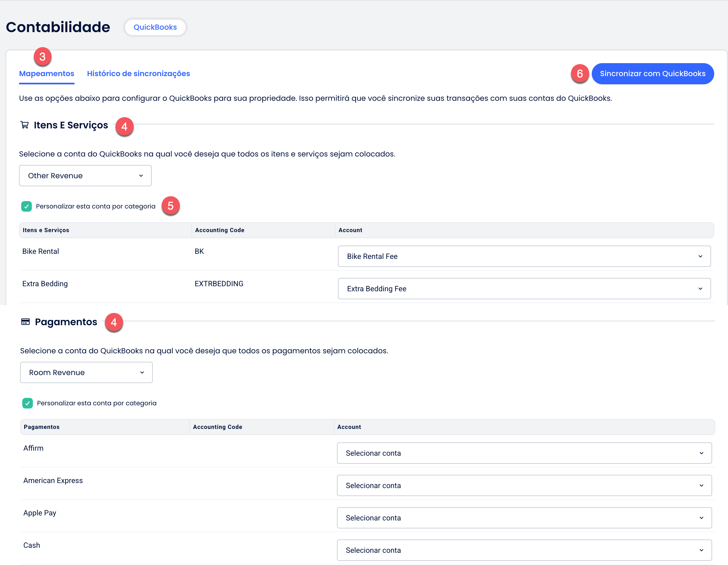Open Selecionar conta dropdown for American Express

[524, 486]
